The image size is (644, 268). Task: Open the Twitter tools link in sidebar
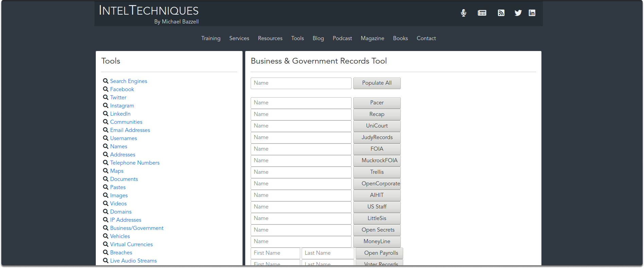pos(118,97)
